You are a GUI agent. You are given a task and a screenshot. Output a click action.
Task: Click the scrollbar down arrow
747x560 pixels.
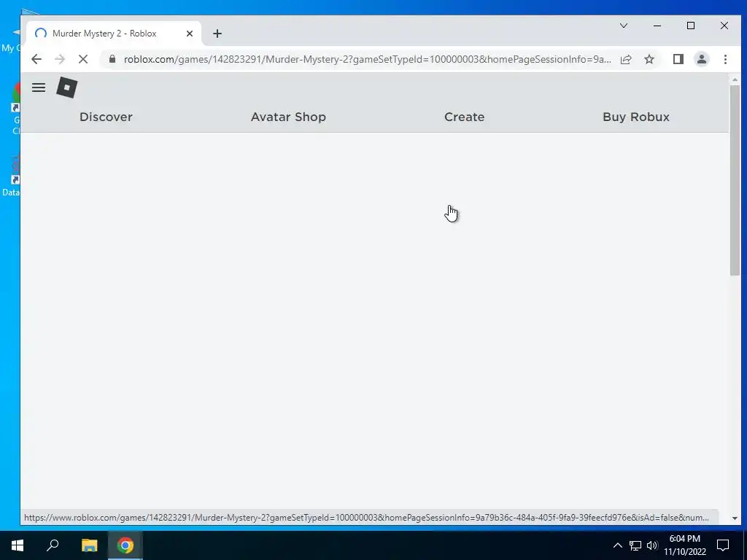click(734, 518)
